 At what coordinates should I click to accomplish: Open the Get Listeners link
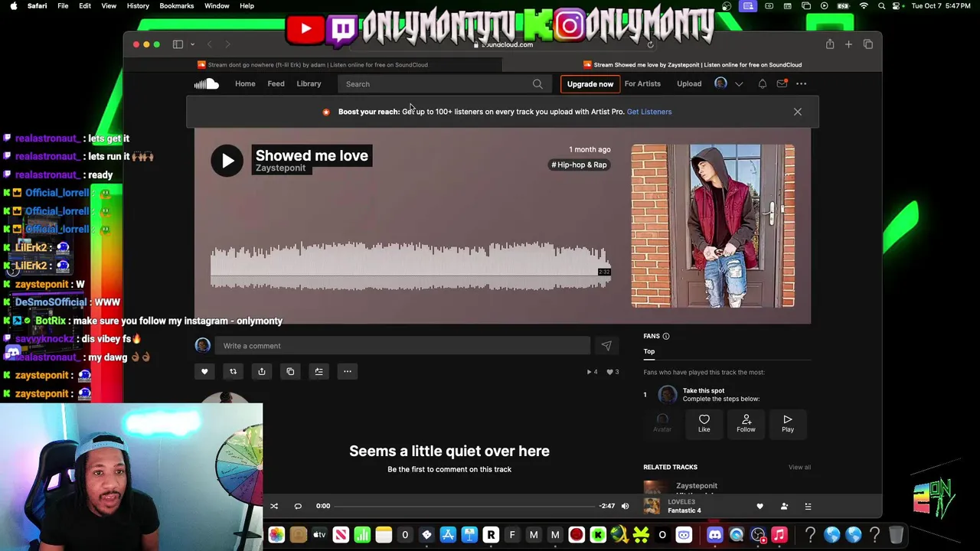tap(649, 112)
